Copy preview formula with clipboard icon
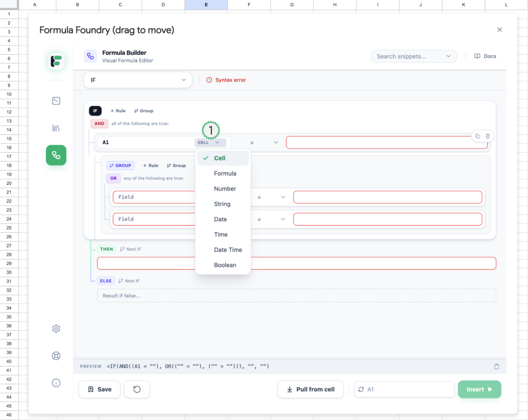This screenshot has width=528, height=420. [x=497, y=366]
